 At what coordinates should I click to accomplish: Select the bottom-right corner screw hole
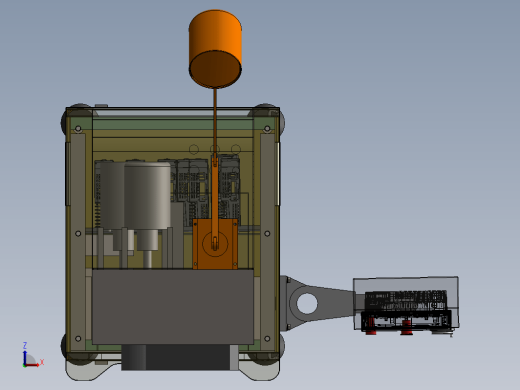pos(267,339)
